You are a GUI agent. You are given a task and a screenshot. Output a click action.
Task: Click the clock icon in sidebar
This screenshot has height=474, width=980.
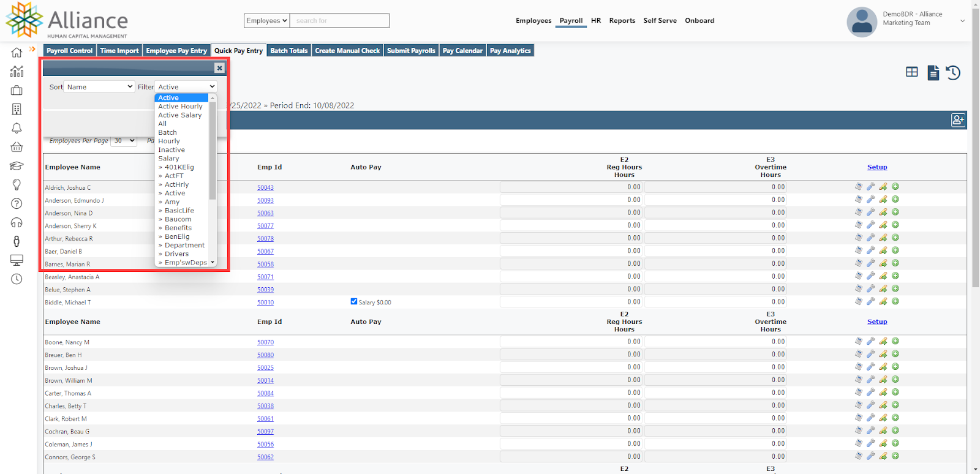[x=17, y=279]
